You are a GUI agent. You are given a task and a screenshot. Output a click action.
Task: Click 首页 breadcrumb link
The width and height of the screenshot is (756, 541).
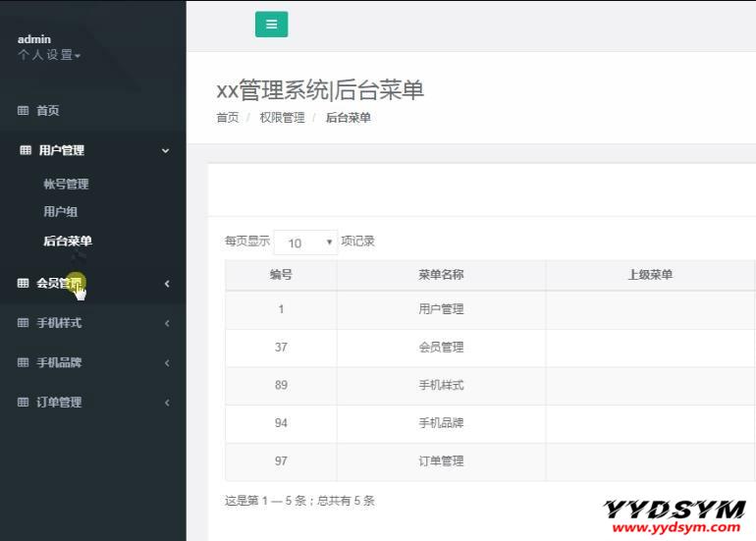tap(228, 118)
